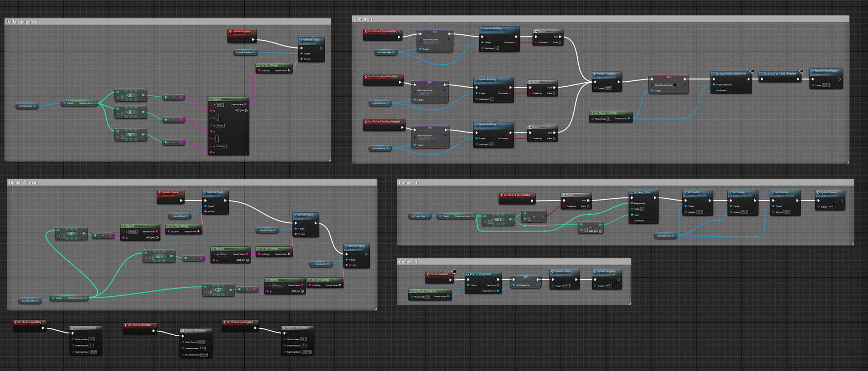
Task: Toggle the Show Mouse Cursor checkbox
Action: 675,85
